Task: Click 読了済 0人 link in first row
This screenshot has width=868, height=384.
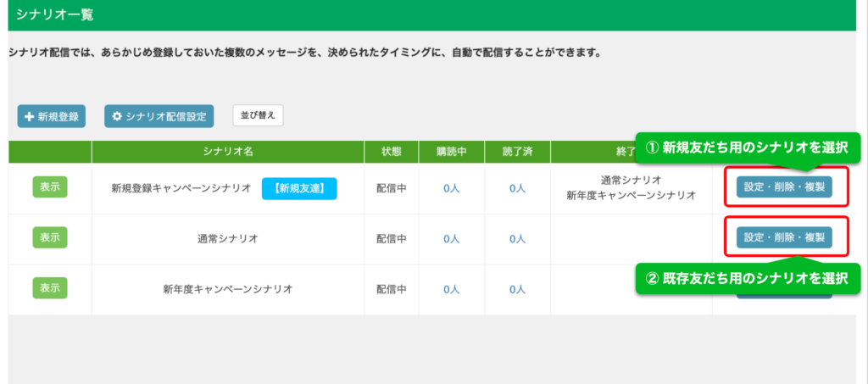Action: coord(517,189)
